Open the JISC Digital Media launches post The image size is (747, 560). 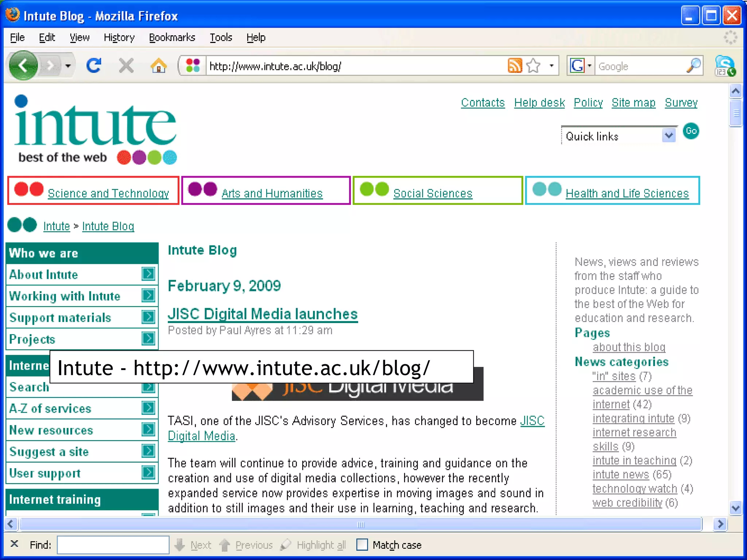[263, 314]
